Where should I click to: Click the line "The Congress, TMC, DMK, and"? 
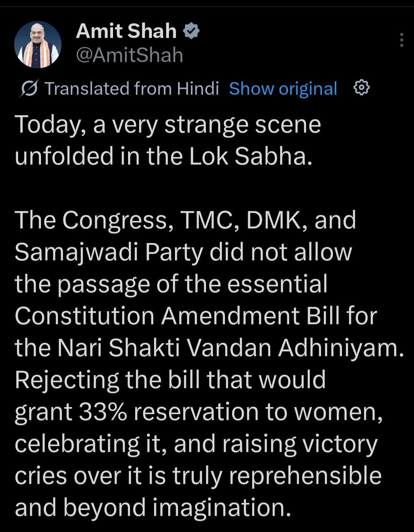coord(185,220)
